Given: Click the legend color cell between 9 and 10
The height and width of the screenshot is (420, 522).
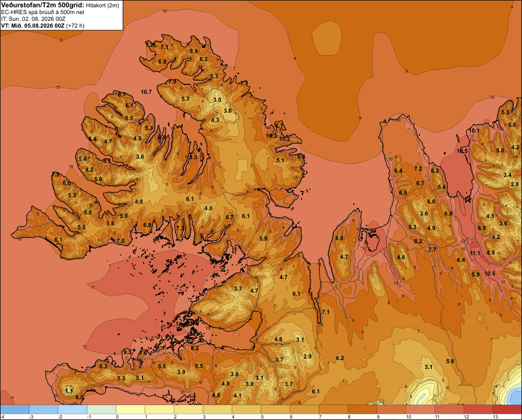Looking at the screenshot, I should (391, 410).
